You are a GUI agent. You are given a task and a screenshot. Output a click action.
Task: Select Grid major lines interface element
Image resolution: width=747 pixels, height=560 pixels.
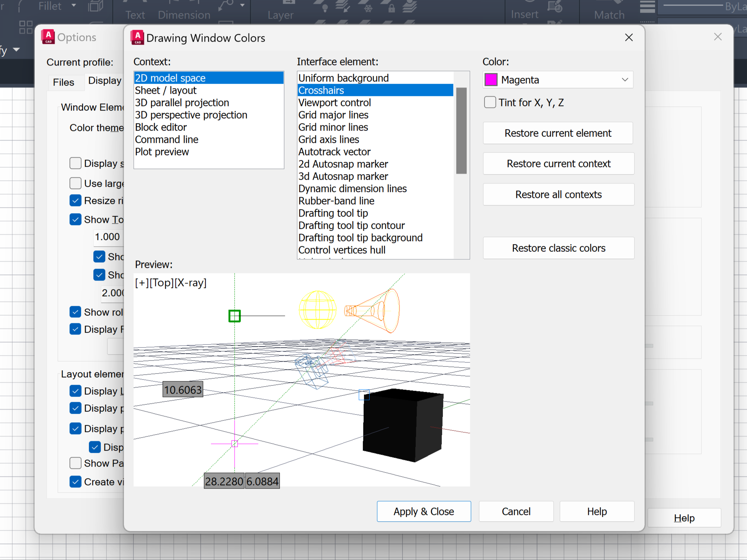333,115
